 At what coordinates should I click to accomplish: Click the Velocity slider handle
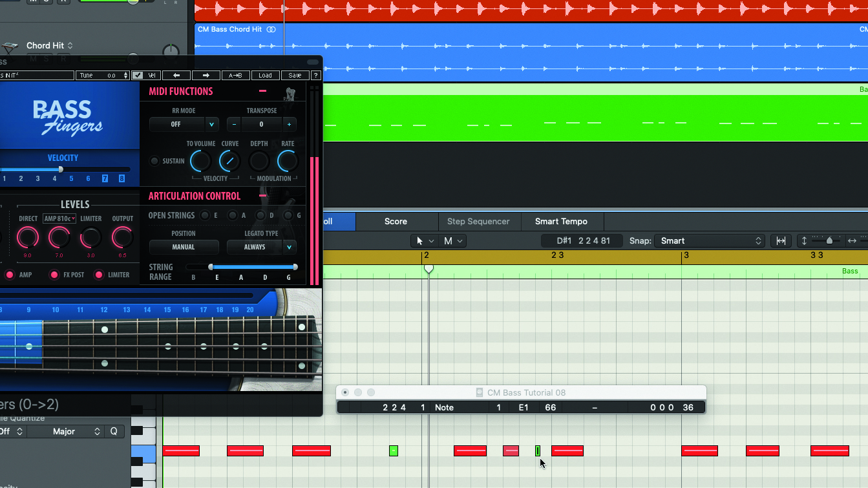(61, 169)
